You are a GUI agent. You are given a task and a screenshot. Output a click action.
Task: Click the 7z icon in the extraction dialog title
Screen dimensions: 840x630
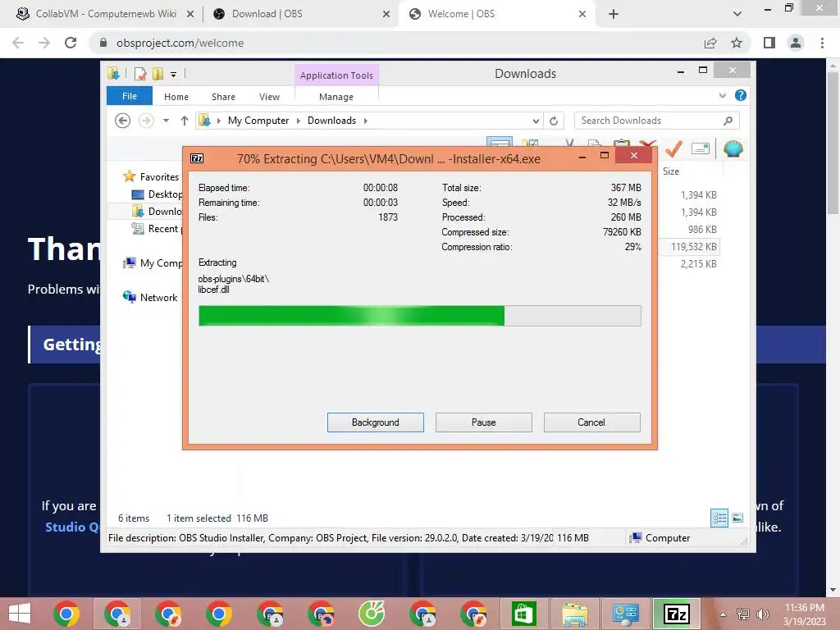point(197,158)
